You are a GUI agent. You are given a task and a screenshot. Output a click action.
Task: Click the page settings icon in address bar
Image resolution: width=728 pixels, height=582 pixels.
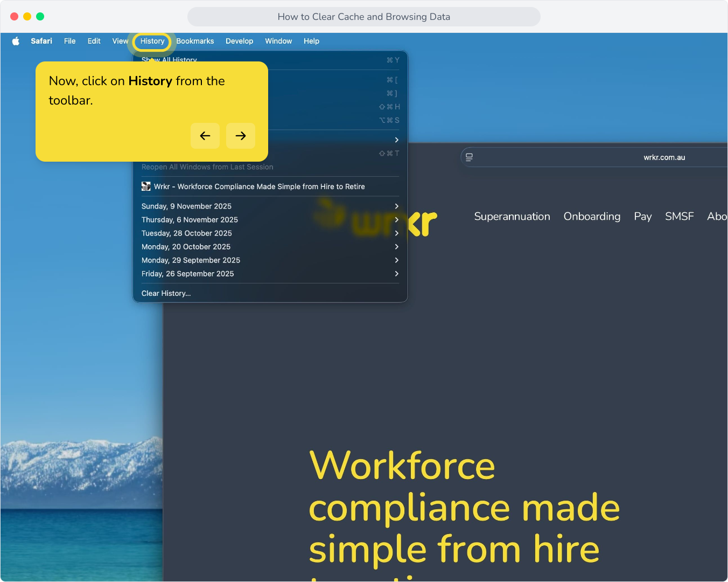(470, 157)
